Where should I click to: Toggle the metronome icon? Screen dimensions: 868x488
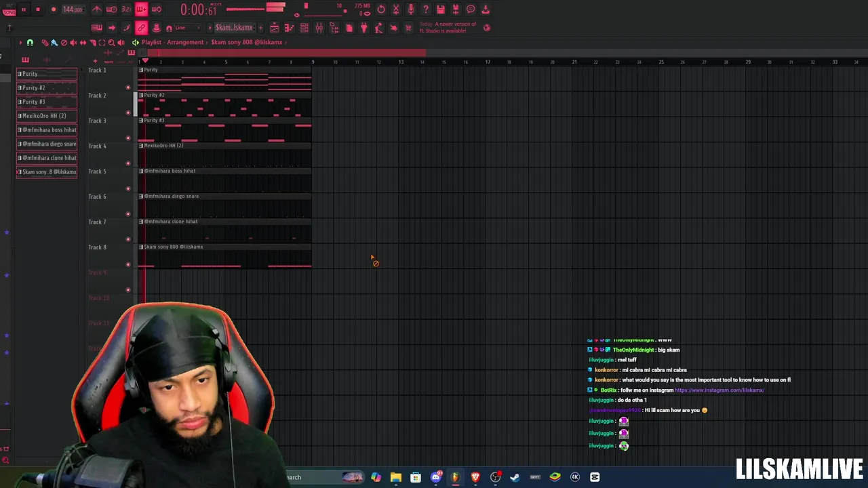pyautogui.click(x=97, y=9)
